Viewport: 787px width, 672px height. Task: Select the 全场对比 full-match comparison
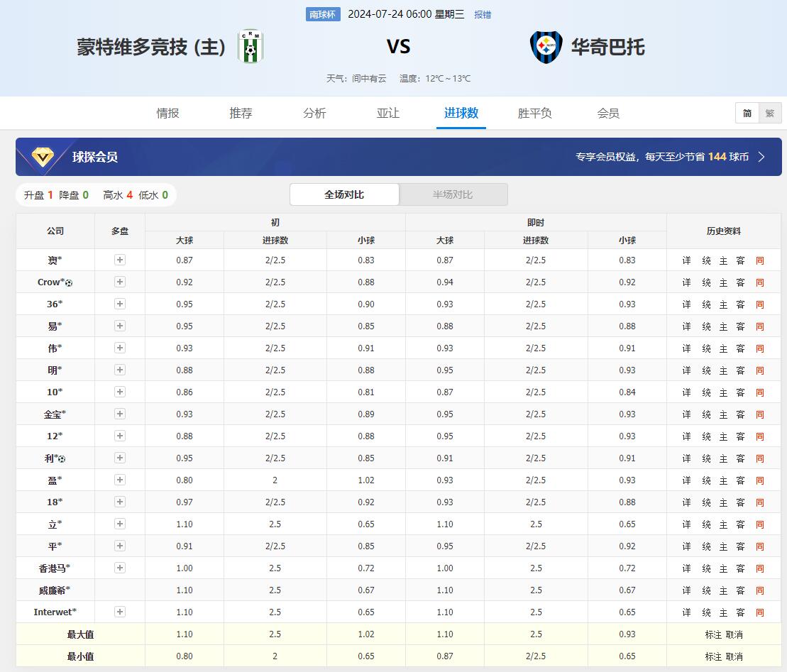tap(344, 194)
